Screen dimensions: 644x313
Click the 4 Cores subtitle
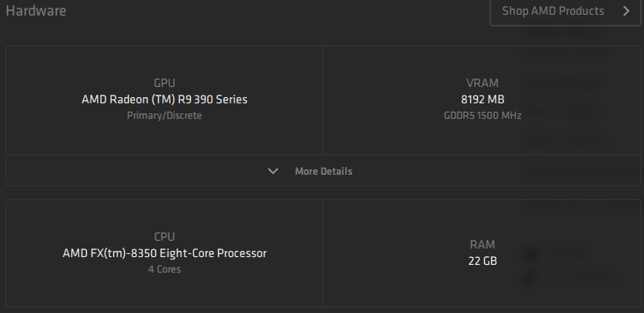(x=164, y=270)
